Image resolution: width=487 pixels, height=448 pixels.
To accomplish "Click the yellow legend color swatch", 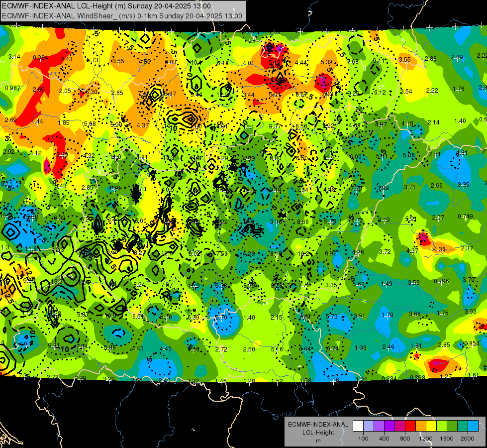I will (431, 426).
